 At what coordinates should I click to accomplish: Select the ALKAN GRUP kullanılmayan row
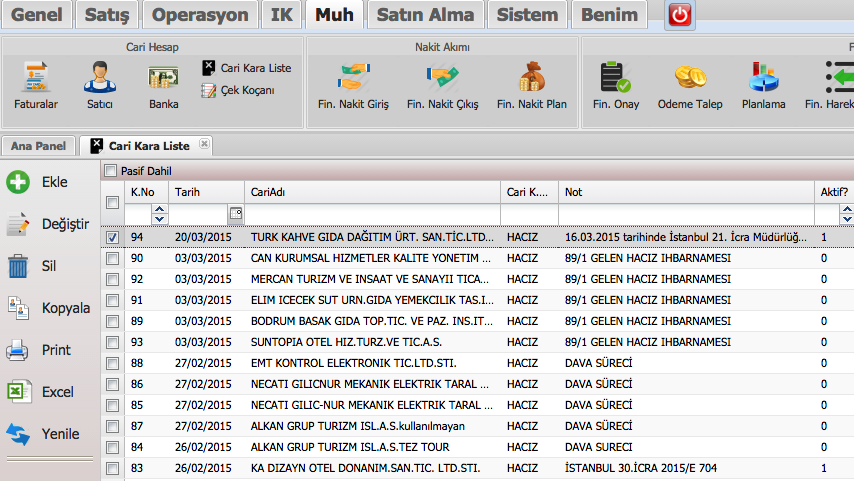477,427
